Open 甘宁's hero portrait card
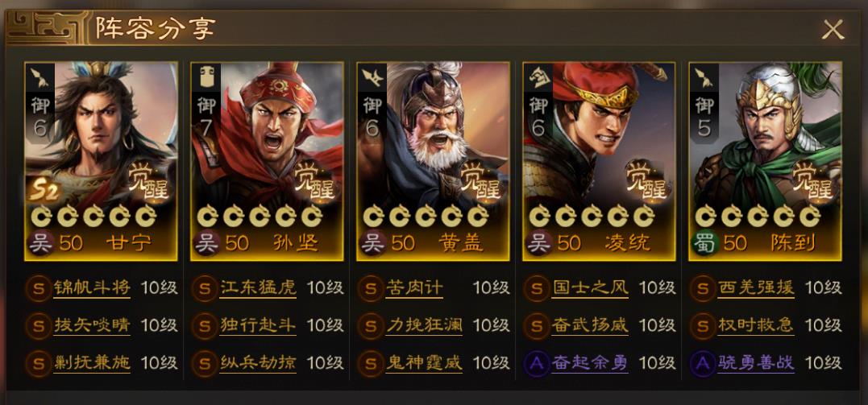Screen dimensions: 868x405 point(101,160)
